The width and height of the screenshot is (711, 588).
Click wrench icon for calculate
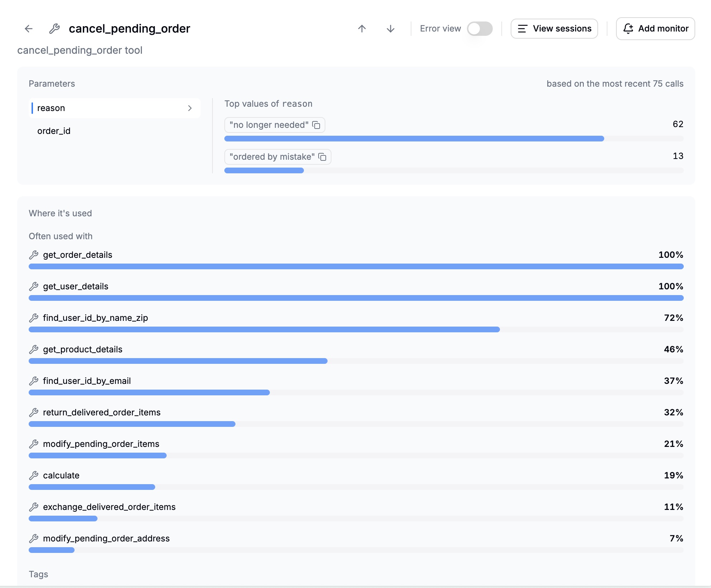pos(34,476)
